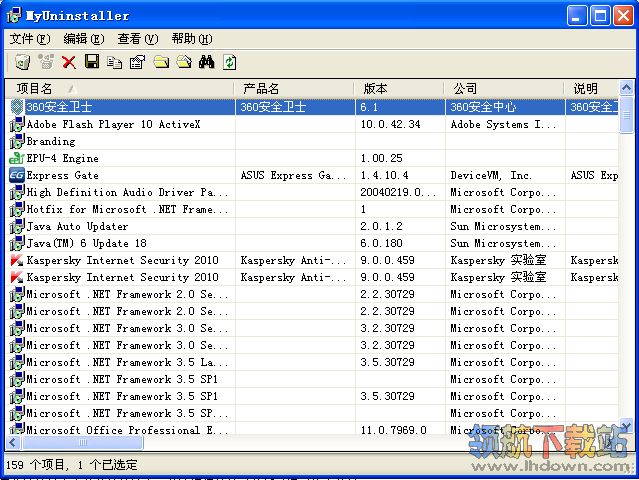Select the High Definition Audio Driver entry

[127, 192]
